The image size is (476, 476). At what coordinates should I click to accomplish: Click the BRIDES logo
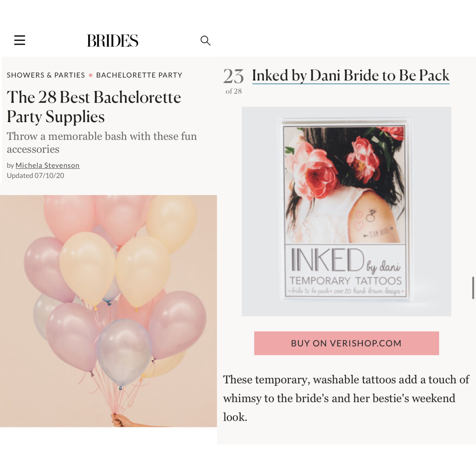point(113,41)
